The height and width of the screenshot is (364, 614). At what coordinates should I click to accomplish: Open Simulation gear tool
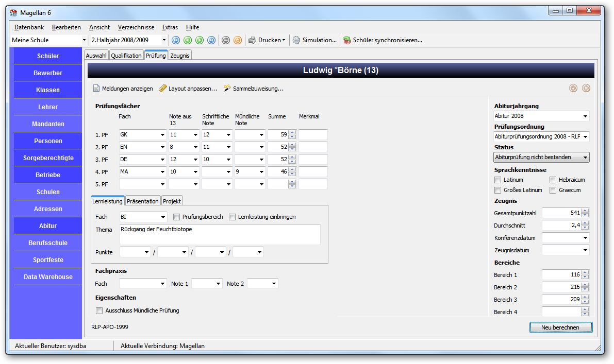[x=314, y=40]
